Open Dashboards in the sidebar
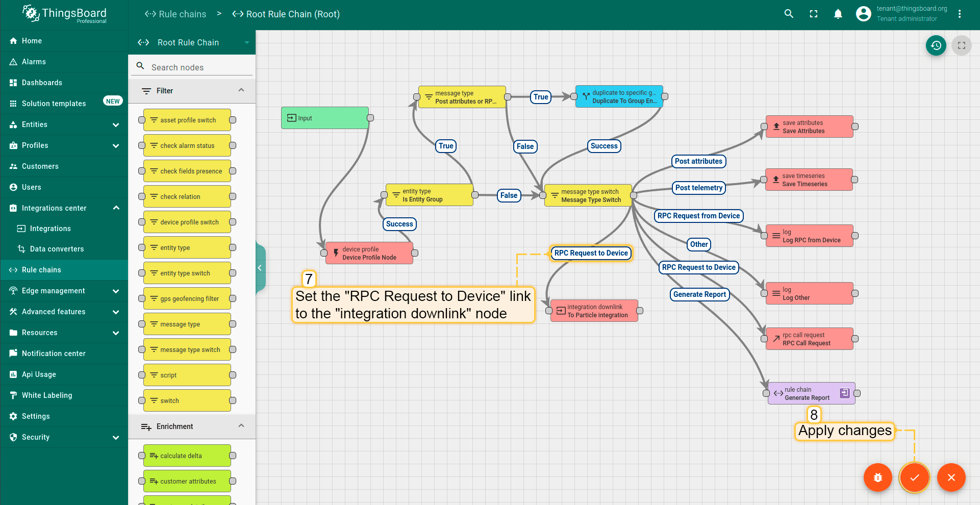 tap(42, 83)
